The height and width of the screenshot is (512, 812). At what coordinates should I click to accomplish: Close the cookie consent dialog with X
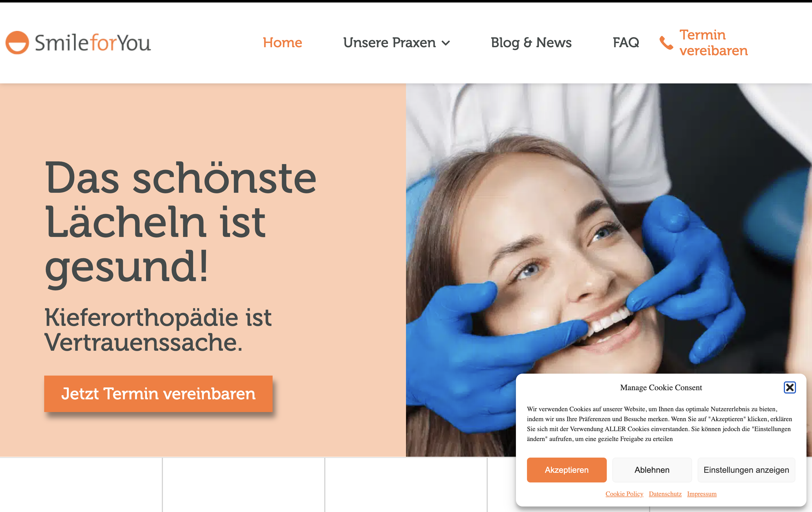tap(790, 388)
